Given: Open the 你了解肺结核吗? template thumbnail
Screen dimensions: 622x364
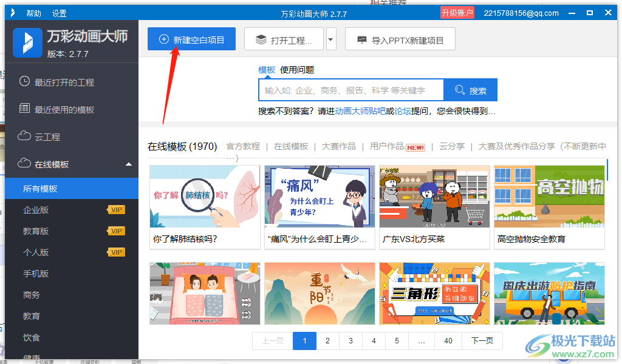Looking at the screenshot, I should pyautogui.click(x=205, y=197).
